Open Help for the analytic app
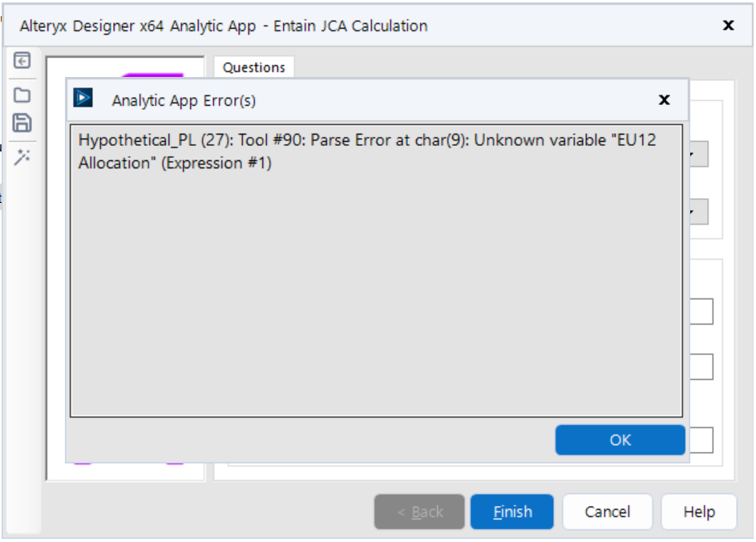 pyautogui.click(x=699, y=512)
